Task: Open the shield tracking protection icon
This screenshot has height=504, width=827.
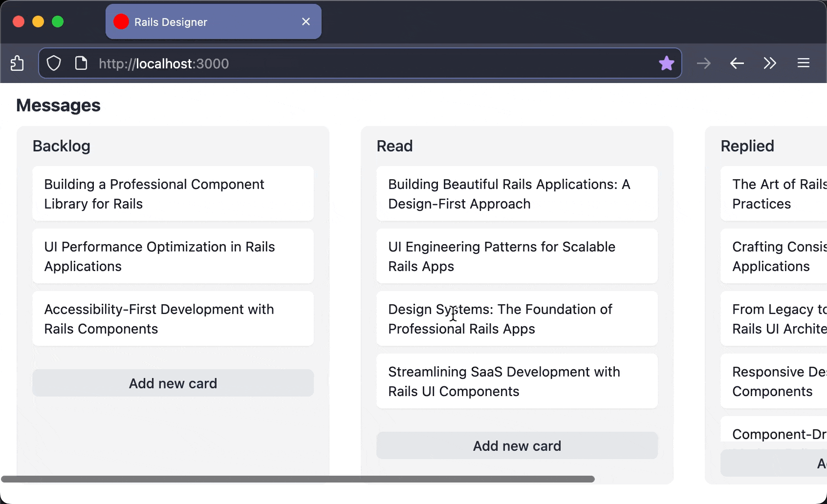Action: click(x=54, y=63)
